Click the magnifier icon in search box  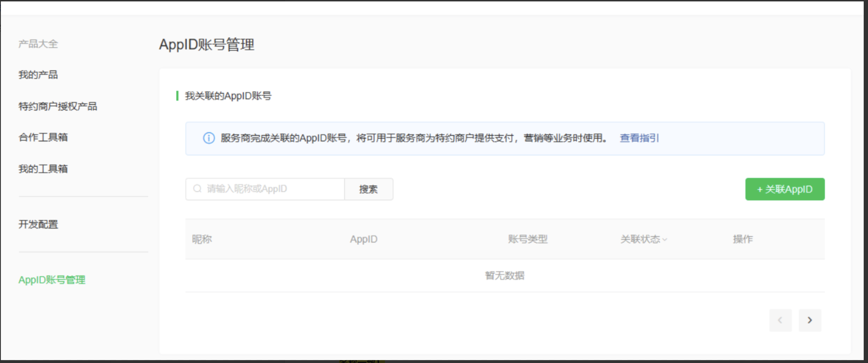pos(197,189)
